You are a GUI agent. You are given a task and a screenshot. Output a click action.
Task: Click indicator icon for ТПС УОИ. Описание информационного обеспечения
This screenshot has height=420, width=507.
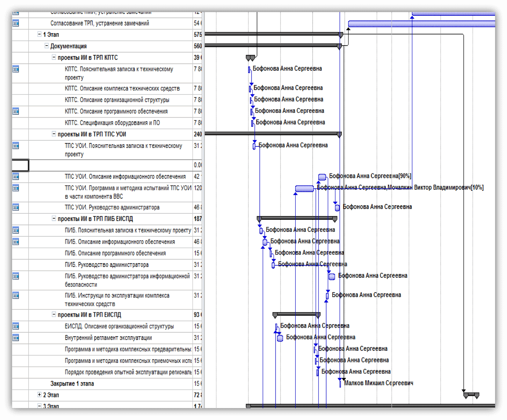[15, 177]
